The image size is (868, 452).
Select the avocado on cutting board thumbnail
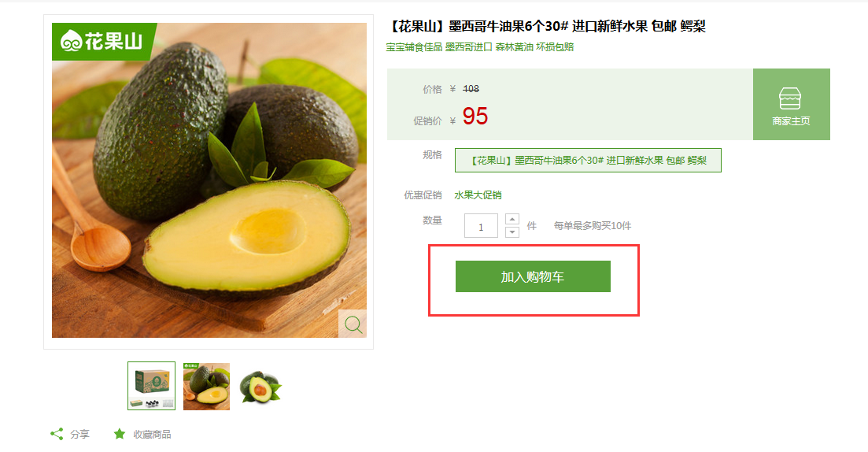(x=206, y=386)
